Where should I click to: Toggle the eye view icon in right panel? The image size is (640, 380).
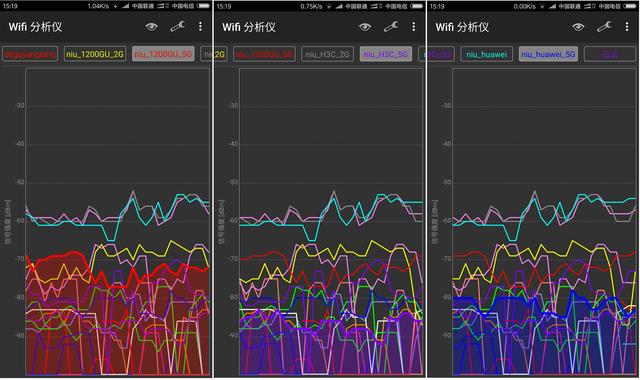click(578, 27)
